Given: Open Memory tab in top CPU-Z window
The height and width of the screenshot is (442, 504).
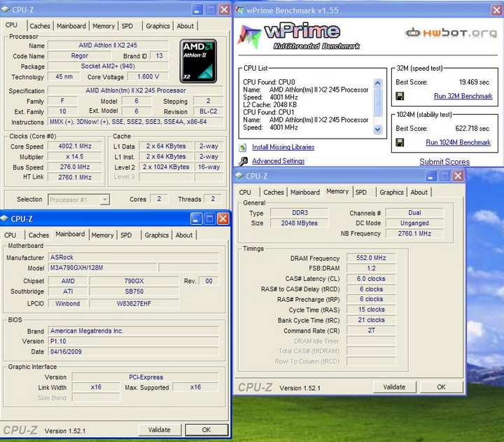Looking at the screenshot, I should 104,26.
